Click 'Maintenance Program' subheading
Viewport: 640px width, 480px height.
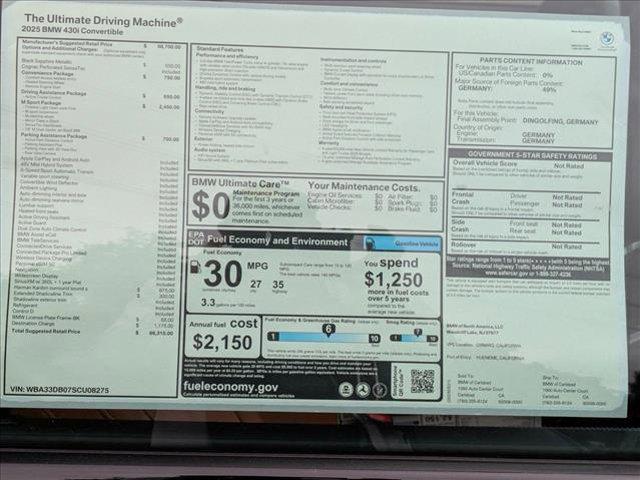[x=266, y=193]
